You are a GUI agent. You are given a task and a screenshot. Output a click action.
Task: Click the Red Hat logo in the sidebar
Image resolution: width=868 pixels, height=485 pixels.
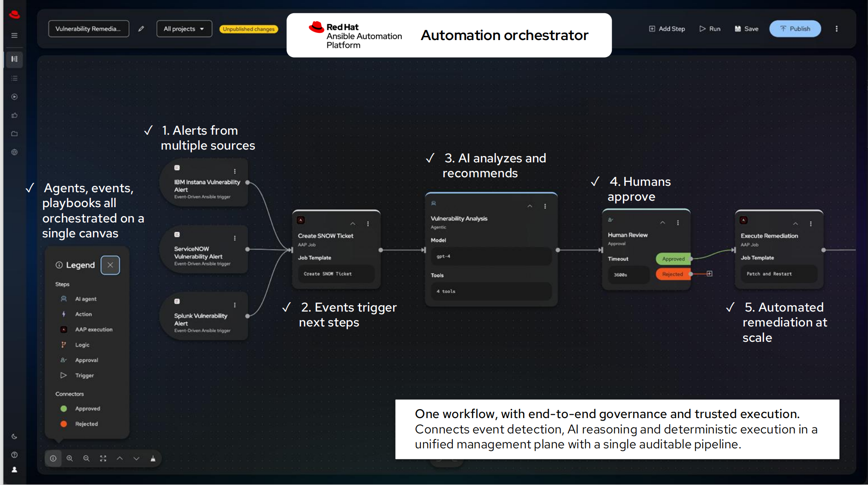14,14
